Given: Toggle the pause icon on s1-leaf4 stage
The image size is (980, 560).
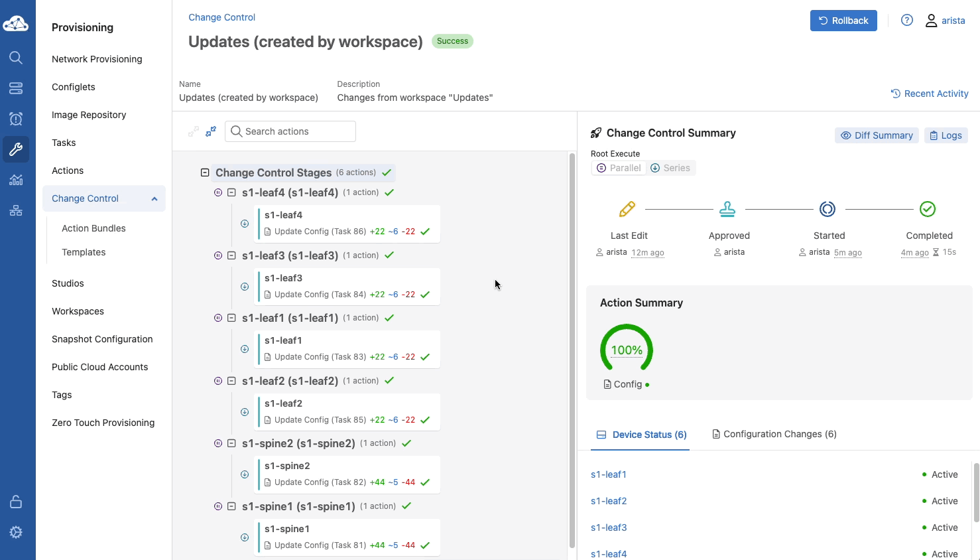Looking at the screenshot, I should tap(218, 192).
